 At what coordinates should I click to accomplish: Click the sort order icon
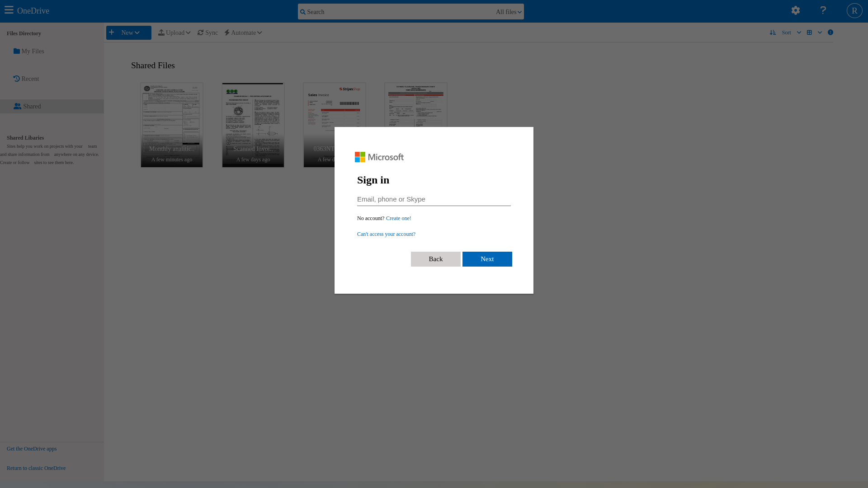[773, 33]
